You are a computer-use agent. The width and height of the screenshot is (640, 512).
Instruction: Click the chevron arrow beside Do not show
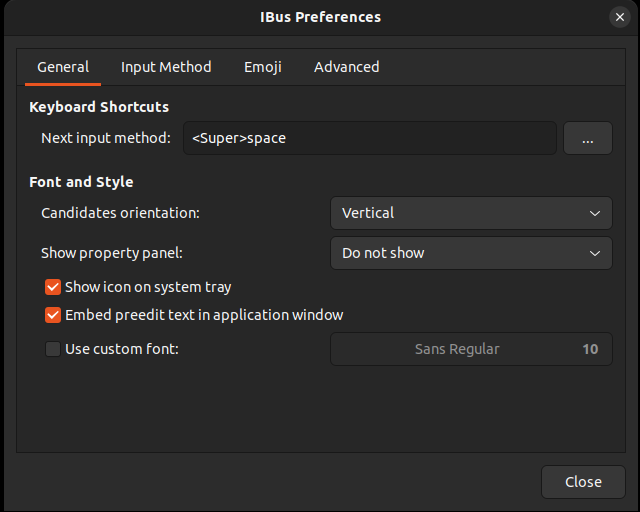[x=595, y=253]
